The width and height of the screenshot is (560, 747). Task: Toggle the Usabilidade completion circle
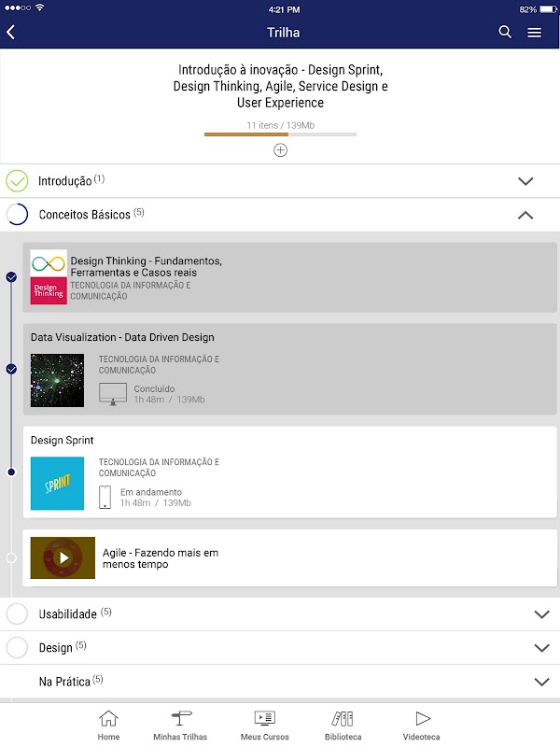(17, 613)
